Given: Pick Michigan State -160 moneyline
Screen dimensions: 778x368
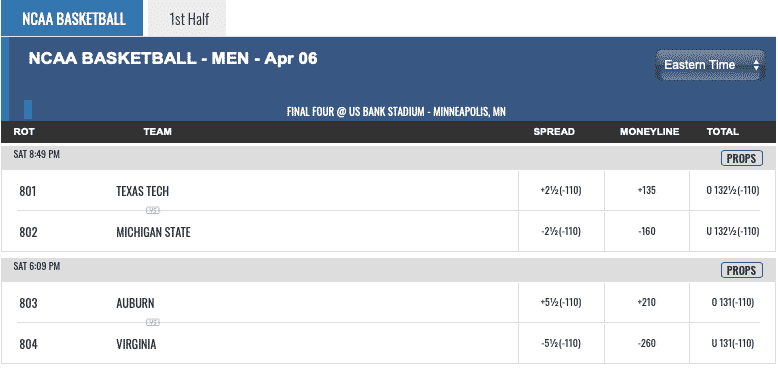Looking at the screenshot, I should pos(647,232).
